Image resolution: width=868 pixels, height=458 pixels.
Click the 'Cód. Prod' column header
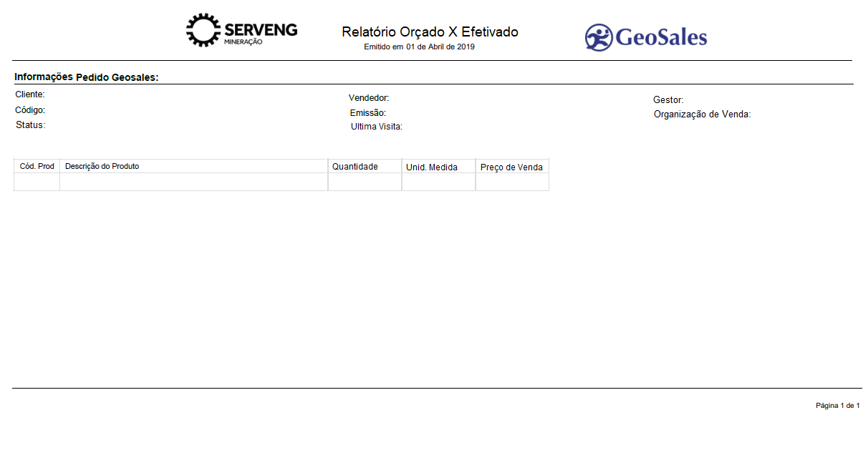coord(37,166)
